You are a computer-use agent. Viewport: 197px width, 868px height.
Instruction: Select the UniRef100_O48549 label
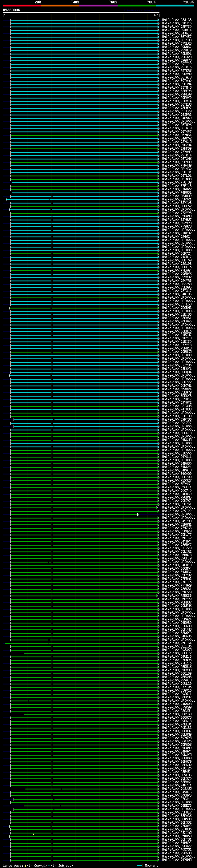pyautogui.click(x=177, y=118)
